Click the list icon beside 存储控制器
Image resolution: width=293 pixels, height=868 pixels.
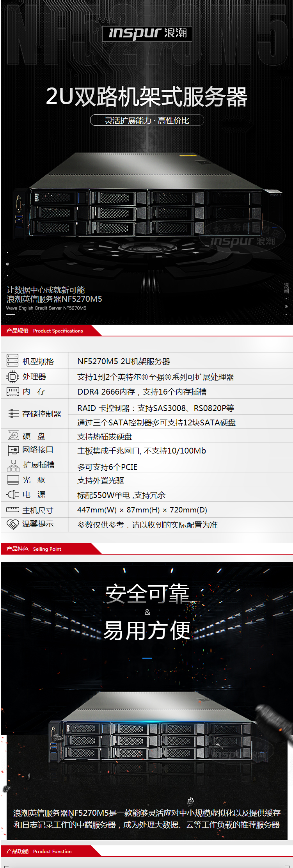[x=13, y=414]
